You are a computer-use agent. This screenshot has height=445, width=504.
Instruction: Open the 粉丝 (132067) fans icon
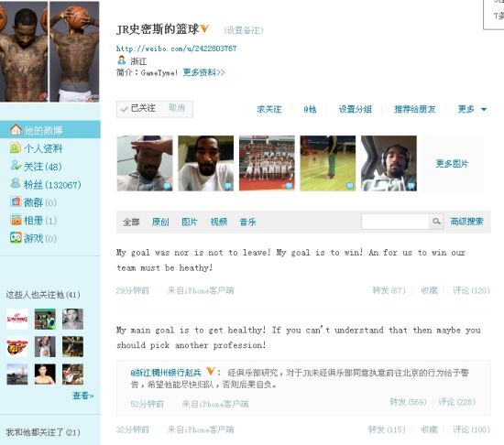15,183
